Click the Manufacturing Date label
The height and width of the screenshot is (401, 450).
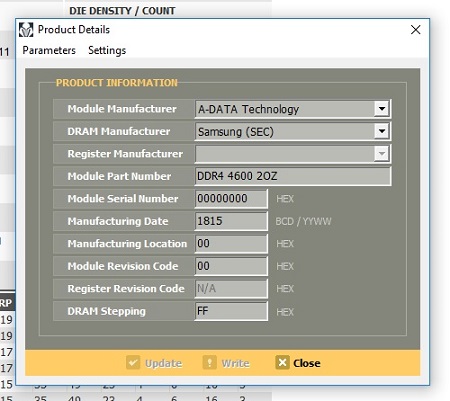point(118,221)
